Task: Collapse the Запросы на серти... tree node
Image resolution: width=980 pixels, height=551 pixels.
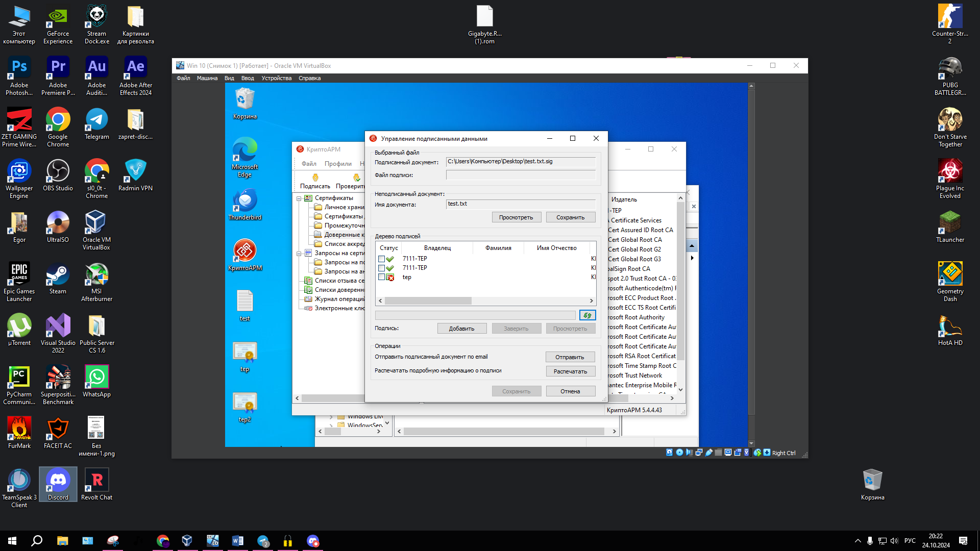Action: pyautogui.click(x=299, y=254)
